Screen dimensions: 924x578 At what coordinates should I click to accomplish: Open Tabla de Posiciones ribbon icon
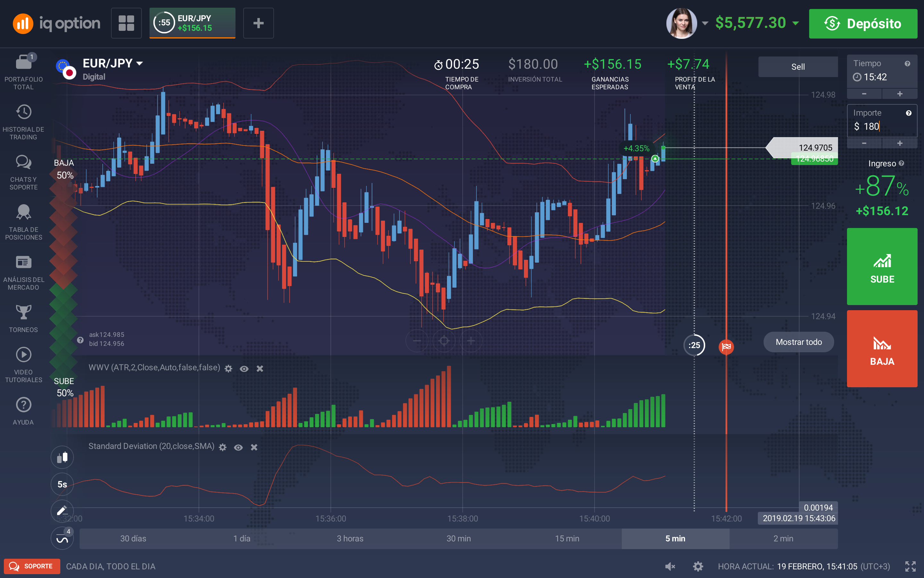point(24,212)
